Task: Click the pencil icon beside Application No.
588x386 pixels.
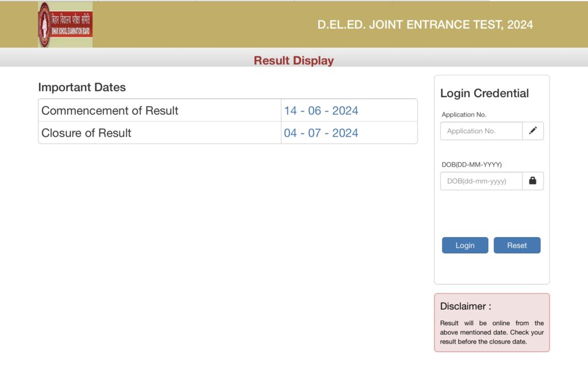Action: (533, 131)
